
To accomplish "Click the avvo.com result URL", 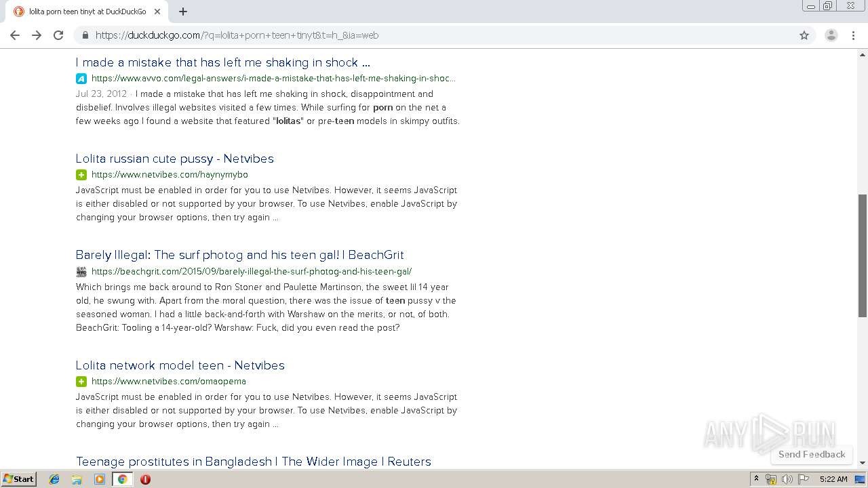I will (273, 79).
